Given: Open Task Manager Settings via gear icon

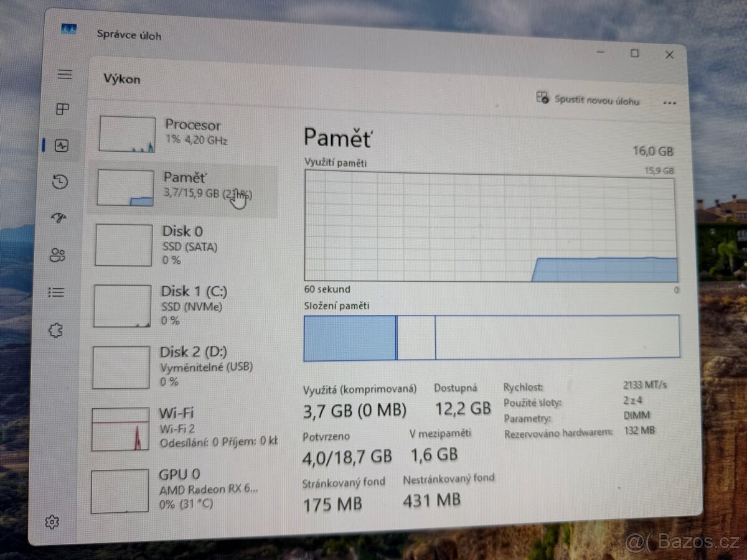Looking at the screenshot, I should click(x=53, y=522).
